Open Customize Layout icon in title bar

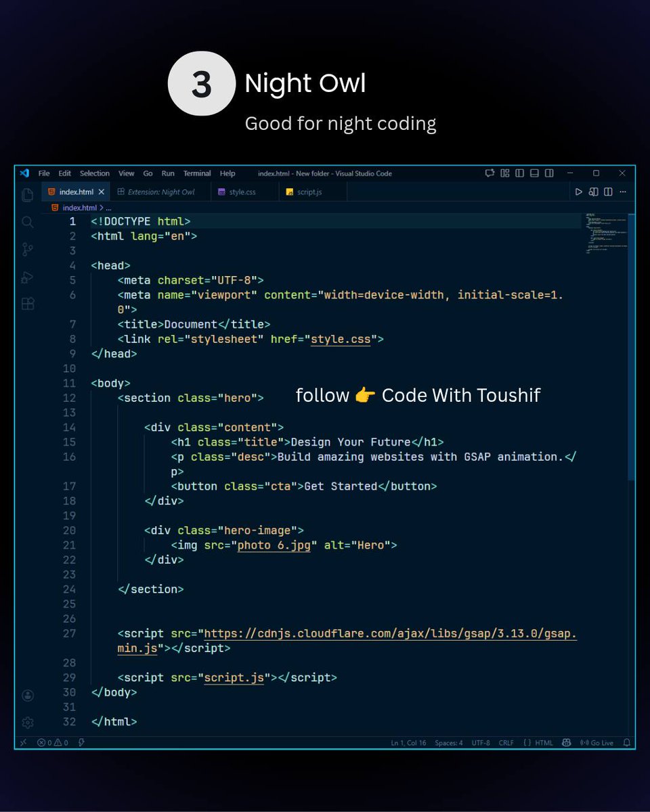click(x=504, y=173)
